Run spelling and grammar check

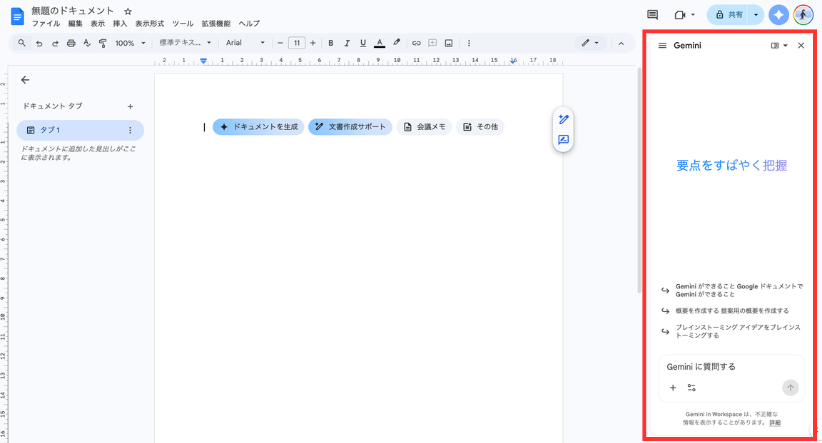point(87,44)
